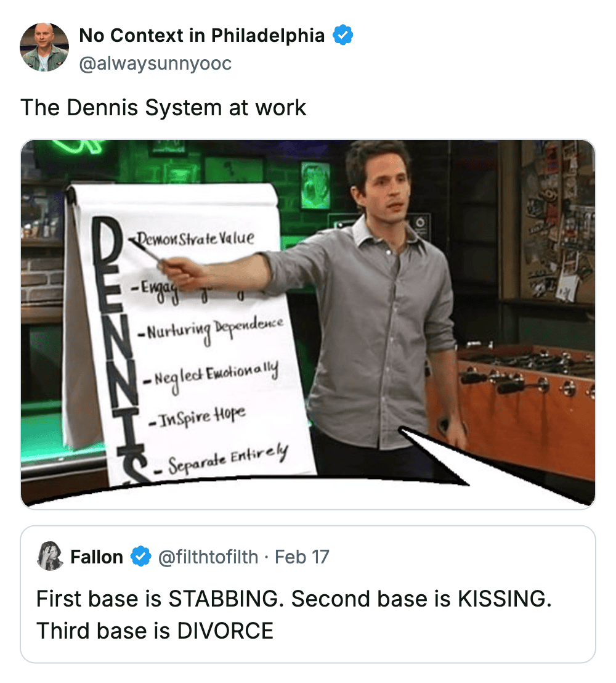Click the @filthtofilth handle

click(x=208, y=557)
